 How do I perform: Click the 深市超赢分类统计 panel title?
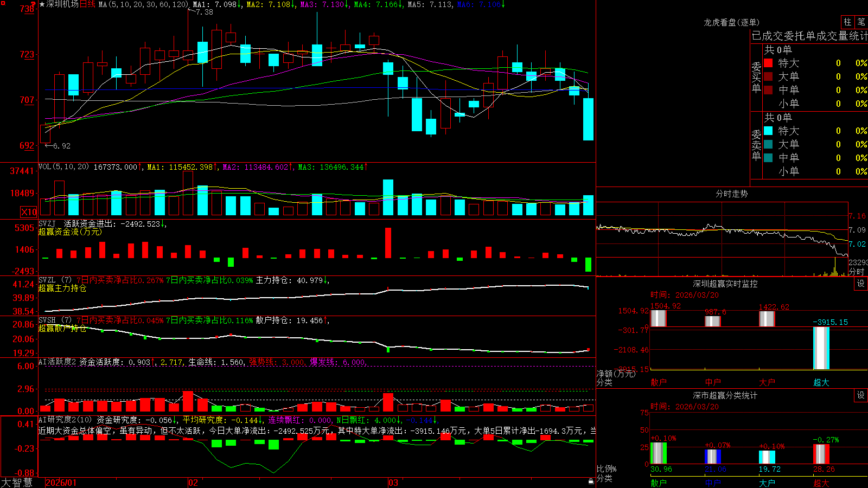pos(725,395)
